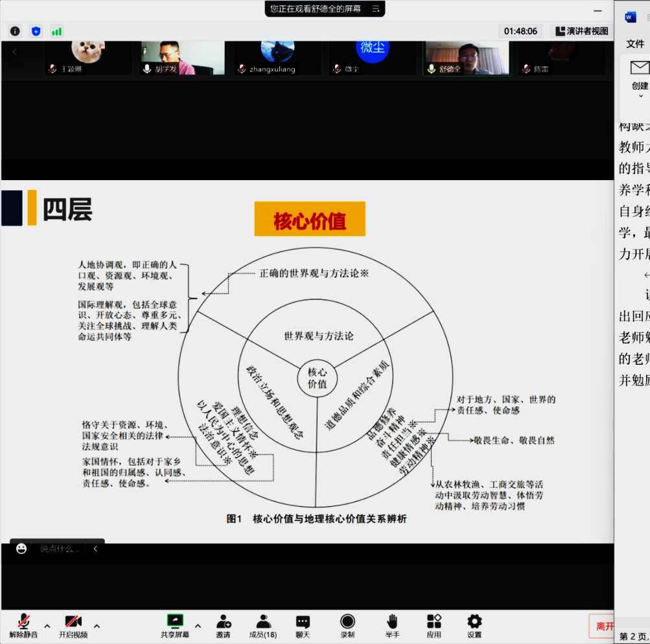Open the viewing-screen banner menu icon
The image size is (650, 644).
click(x=375, y=9)
